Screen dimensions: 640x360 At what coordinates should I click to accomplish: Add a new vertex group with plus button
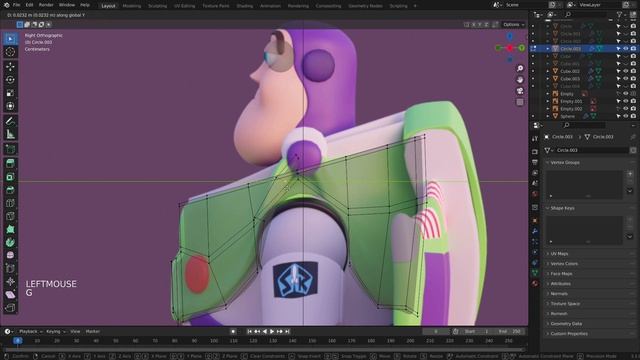(630, 174)
